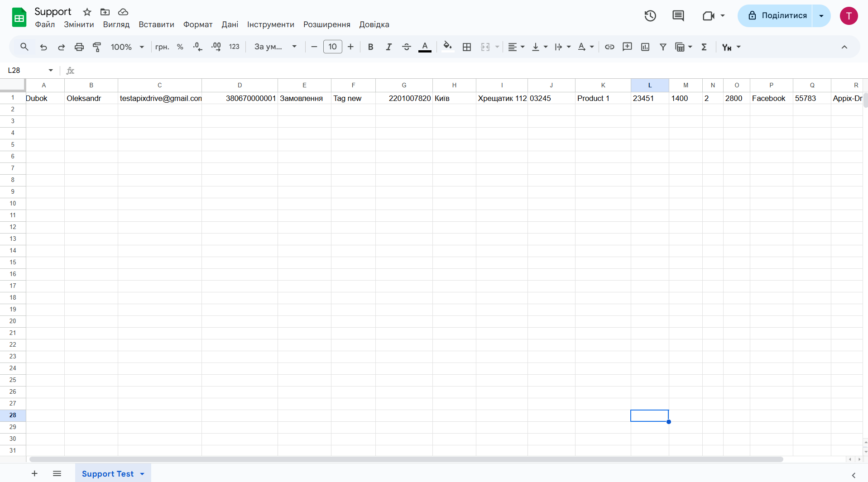Collapse the toolbar with chevron
The width and height of the screenshot is (868, 482).
pyautogui.click(x=844, y=47)
